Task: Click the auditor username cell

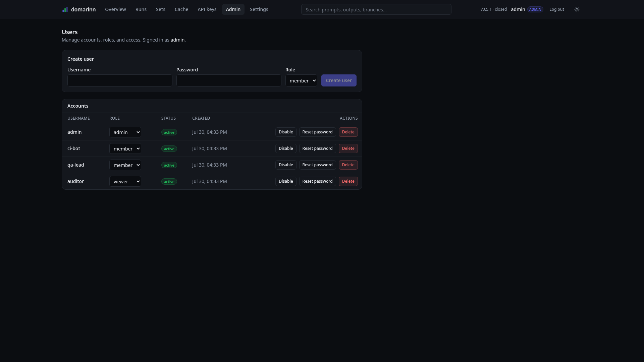Action: pos(75,181)
